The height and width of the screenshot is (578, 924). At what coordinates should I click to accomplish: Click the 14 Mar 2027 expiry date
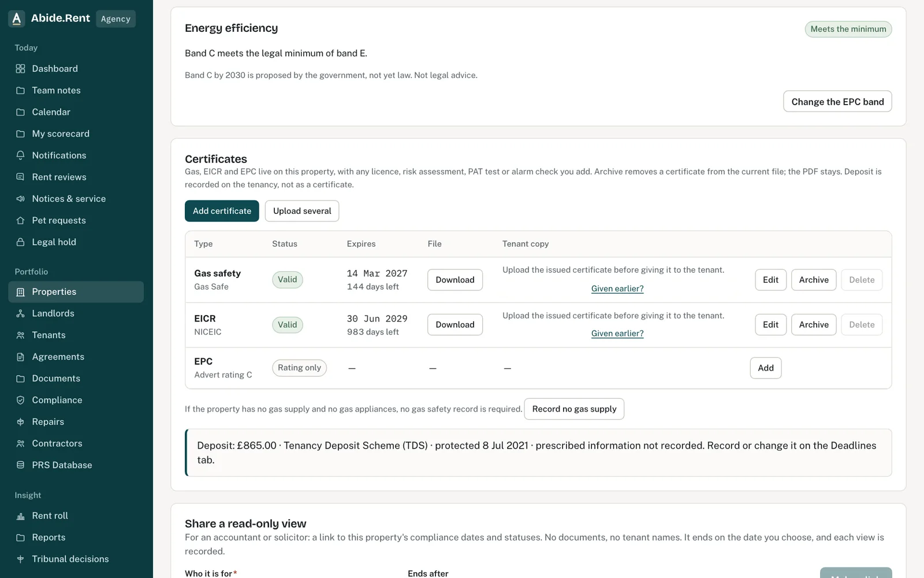click(377, 273)
